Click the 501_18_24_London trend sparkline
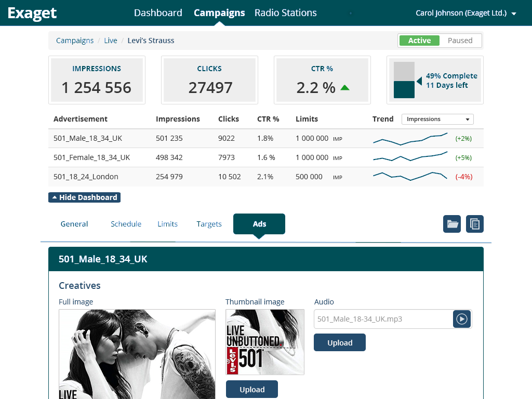This screenshot has height=399, width=532. 410,177
